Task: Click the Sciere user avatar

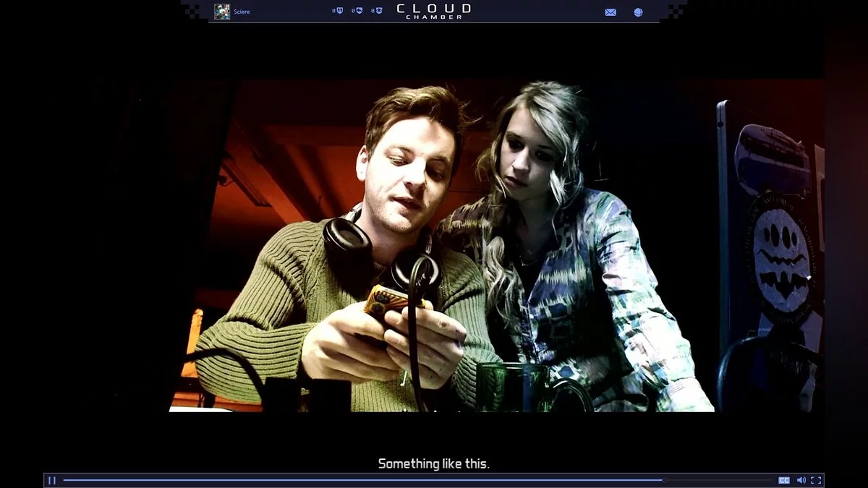Action: coord(222,12)
